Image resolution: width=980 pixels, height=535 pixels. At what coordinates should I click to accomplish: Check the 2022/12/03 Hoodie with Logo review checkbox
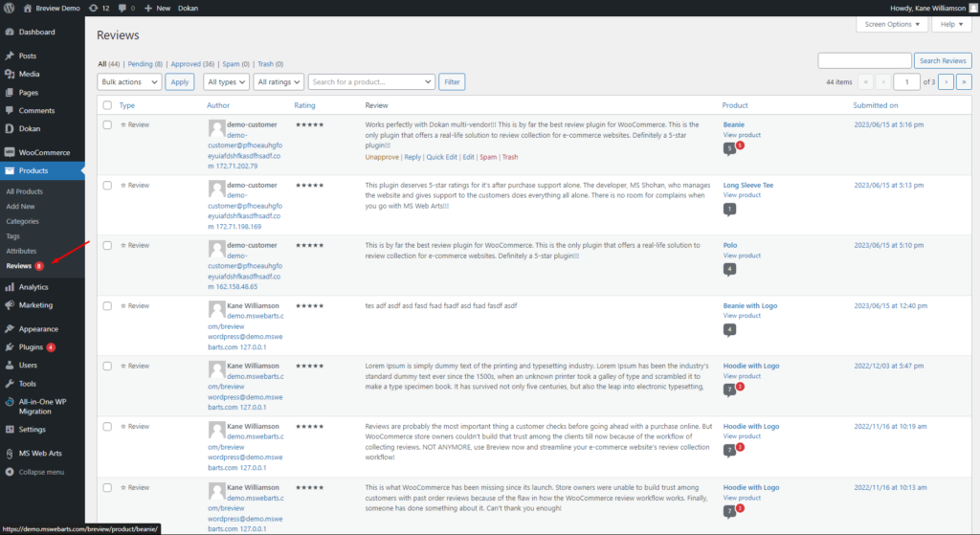click(107, 367)
